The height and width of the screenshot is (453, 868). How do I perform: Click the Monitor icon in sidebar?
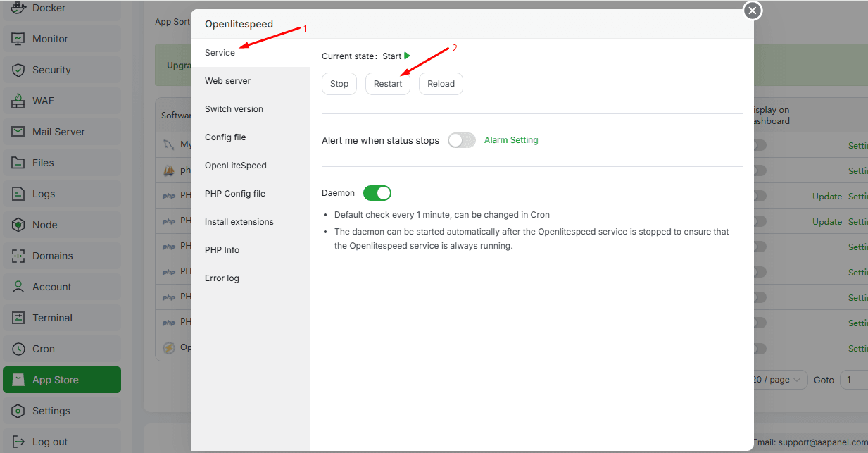(x=18, y=39)
